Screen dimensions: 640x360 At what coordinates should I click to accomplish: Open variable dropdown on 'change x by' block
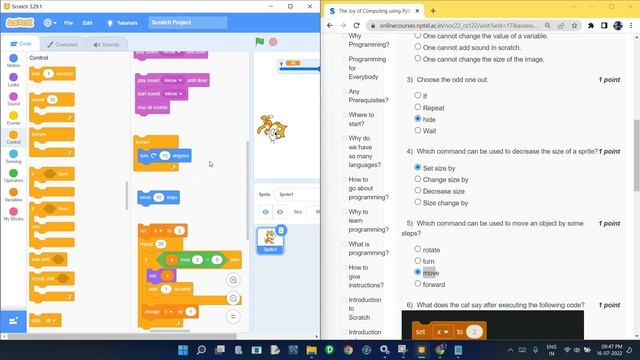(168, 312)
